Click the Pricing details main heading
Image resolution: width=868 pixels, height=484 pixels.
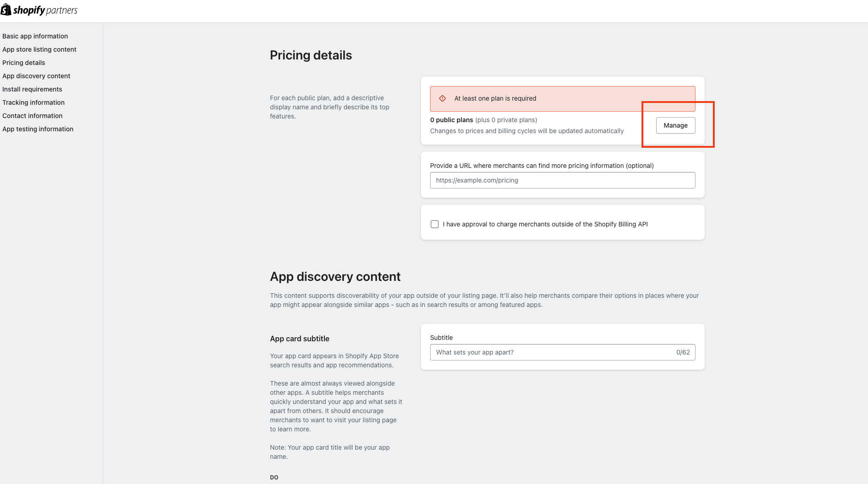tap(311, 55)
